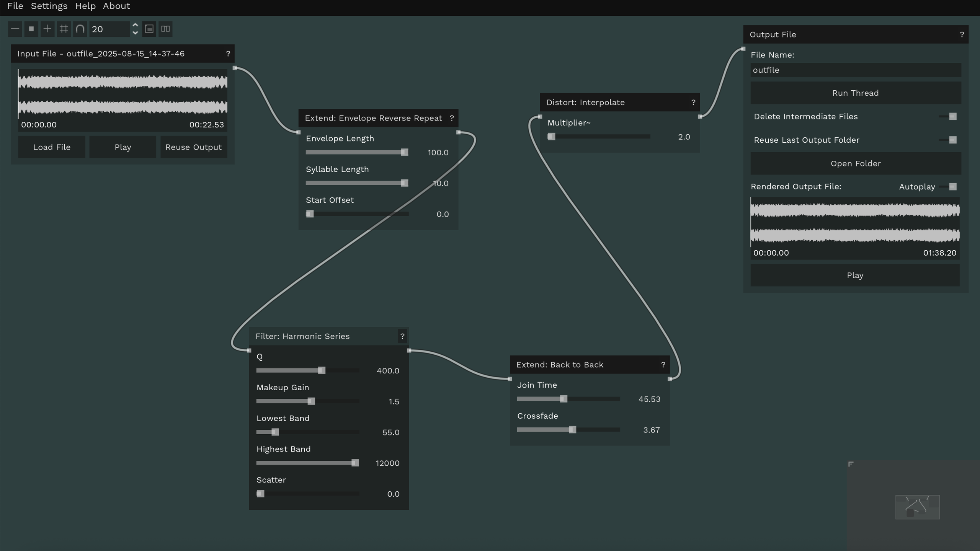Image resolution: width=980 pixels, height=551 pixels.
Task: Click the zoom out (minus) toolbar icon
Action: [15, 29]
